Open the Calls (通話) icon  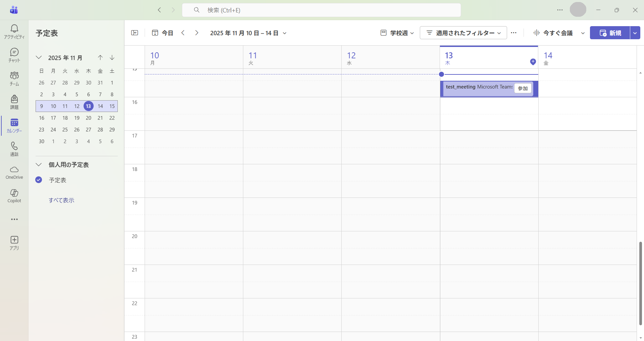coord(14,149)
